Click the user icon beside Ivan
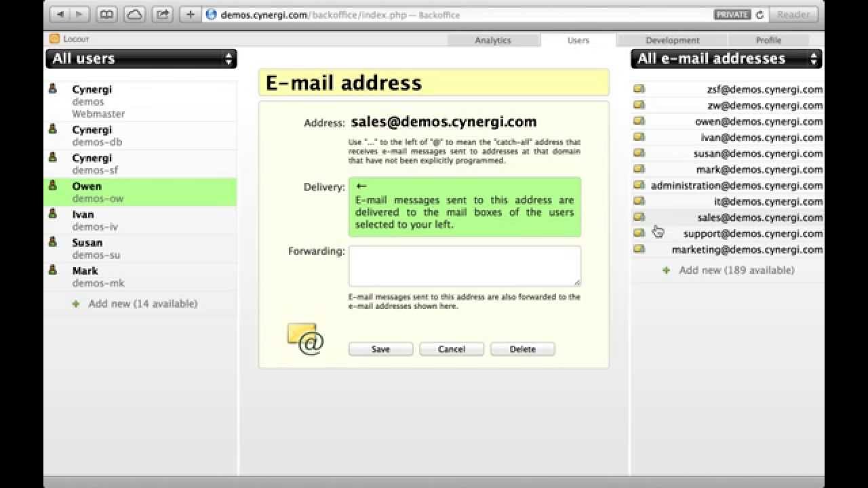The width and height of the screenshot is (868, 488). (53, 213)
